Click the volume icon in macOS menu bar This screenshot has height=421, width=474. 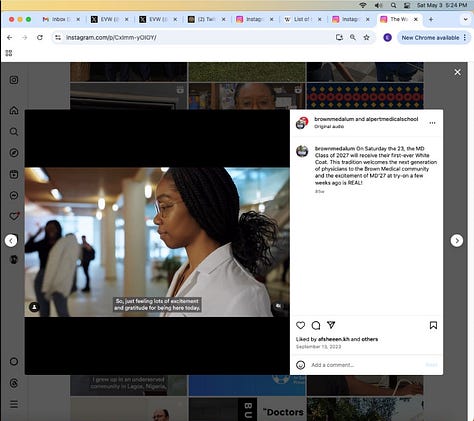pyautogui.click(x=378, y=5)
